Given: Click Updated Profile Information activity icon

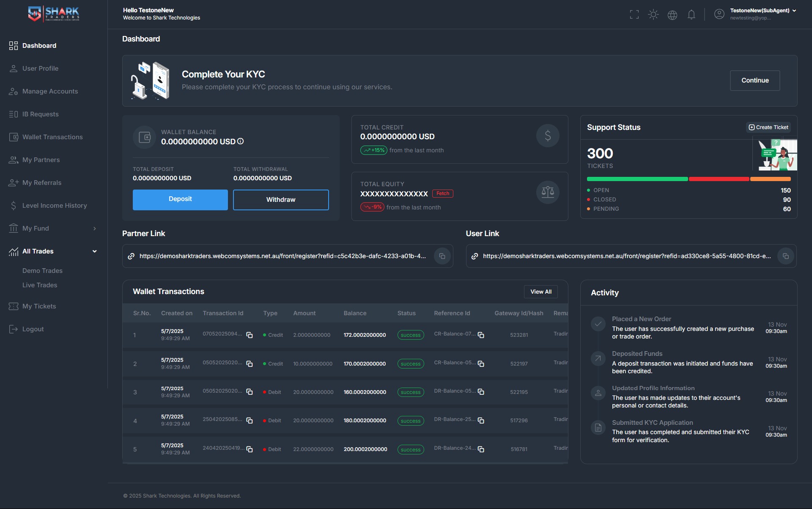Looking at the screenshot, I should tap(598, 393).
